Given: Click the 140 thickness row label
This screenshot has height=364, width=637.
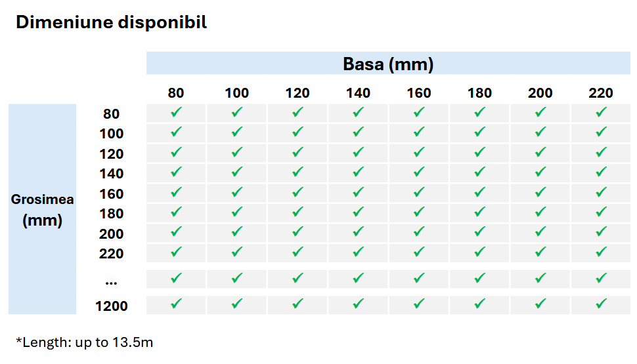Looking at the screenshot, I should (112, 174).
